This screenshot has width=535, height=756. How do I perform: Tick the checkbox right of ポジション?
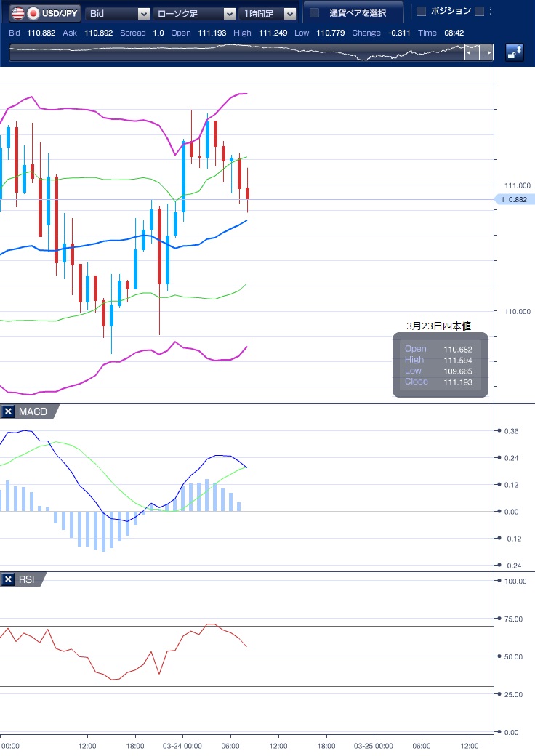coord(479,11)
